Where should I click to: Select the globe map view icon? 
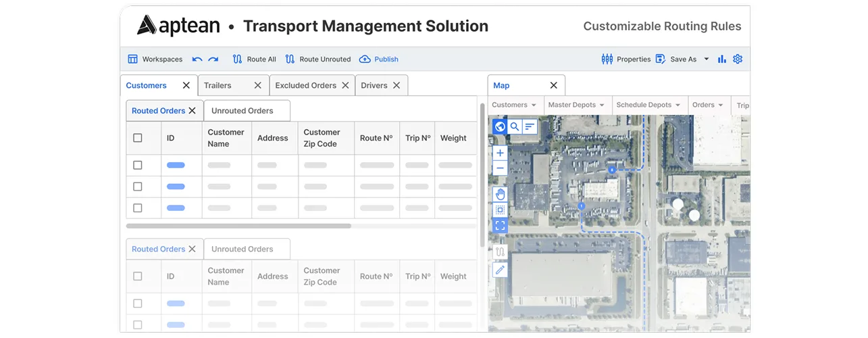click(500, 126)
